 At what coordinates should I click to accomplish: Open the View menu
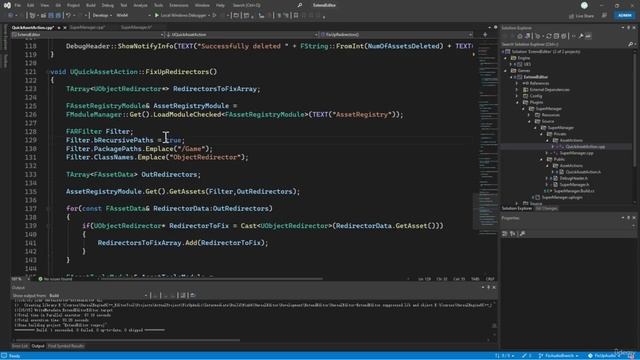point(44,5)
